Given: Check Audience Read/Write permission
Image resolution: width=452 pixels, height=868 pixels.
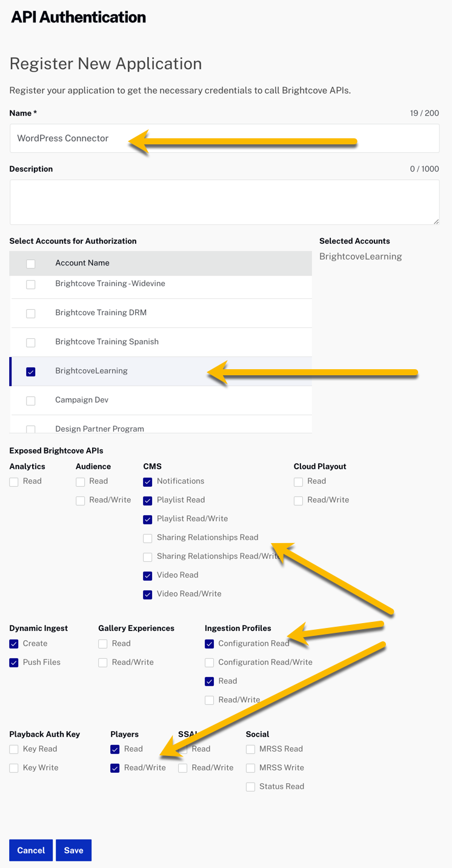Looking at the screenshot, I should coord(80,501).
